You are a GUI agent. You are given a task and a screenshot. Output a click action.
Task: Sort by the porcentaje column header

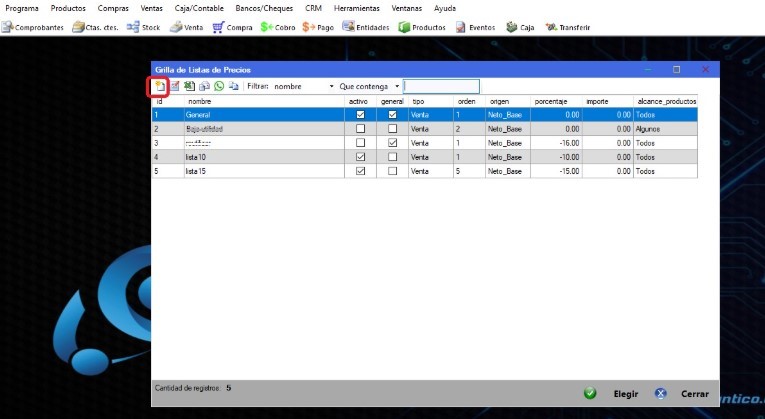coord(556,101)
